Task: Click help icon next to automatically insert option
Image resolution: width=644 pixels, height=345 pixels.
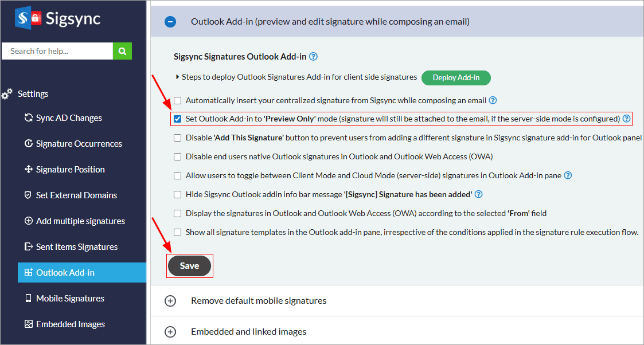Action: click(493, 100)
